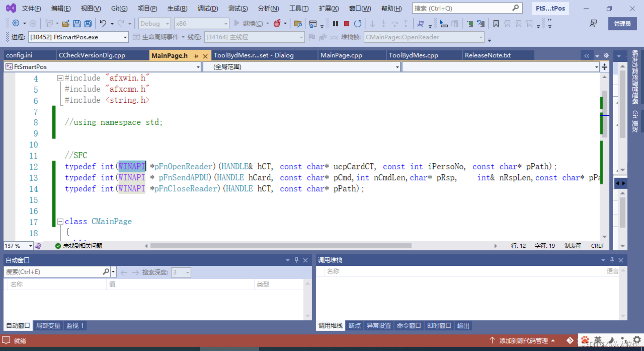Toggle auto-hide pin on 自动窗口 panel

coord(296,260)
